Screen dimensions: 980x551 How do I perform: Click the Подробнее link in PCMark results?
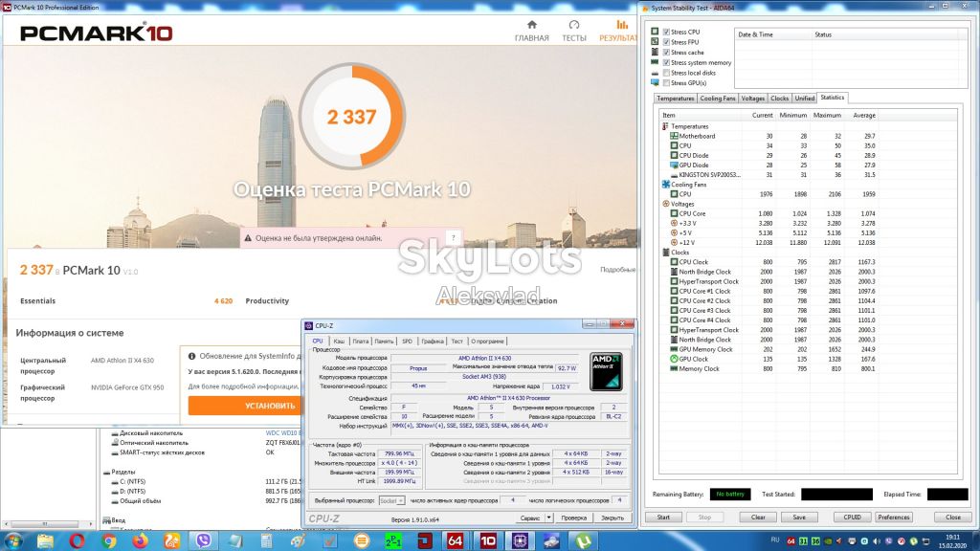click(617, 269)
